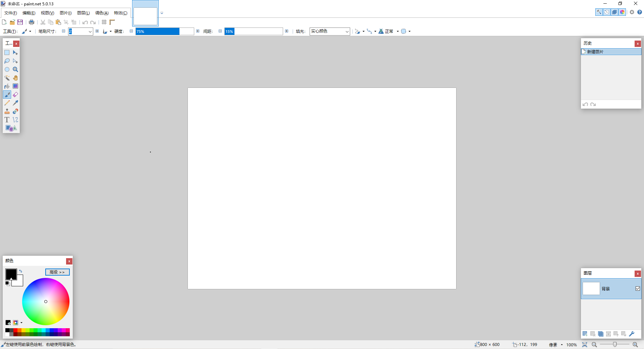Select 新建图片 entry in history panel
644x349 pixels.
pos(595,52)
